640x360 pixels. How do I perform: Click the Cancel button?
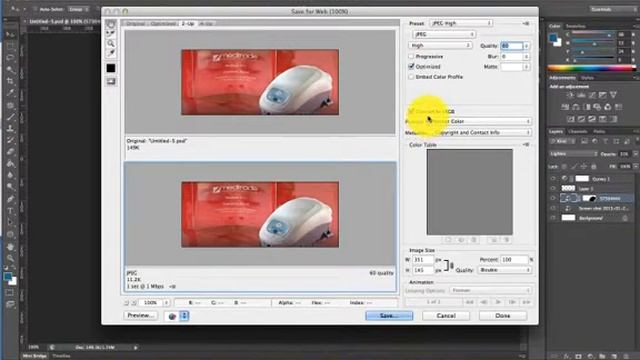pos(446,316)
